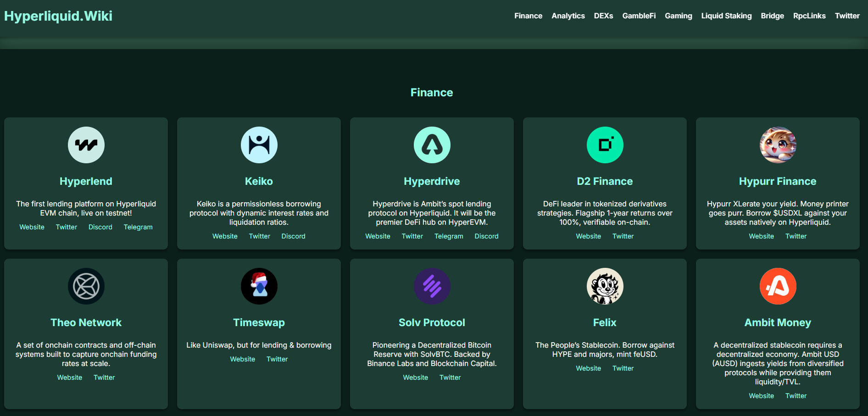The height and width of the screenshot is (416, 868).
Task: Click the Hypurr Finance cat logo
Action: click(x=778, y=145)
